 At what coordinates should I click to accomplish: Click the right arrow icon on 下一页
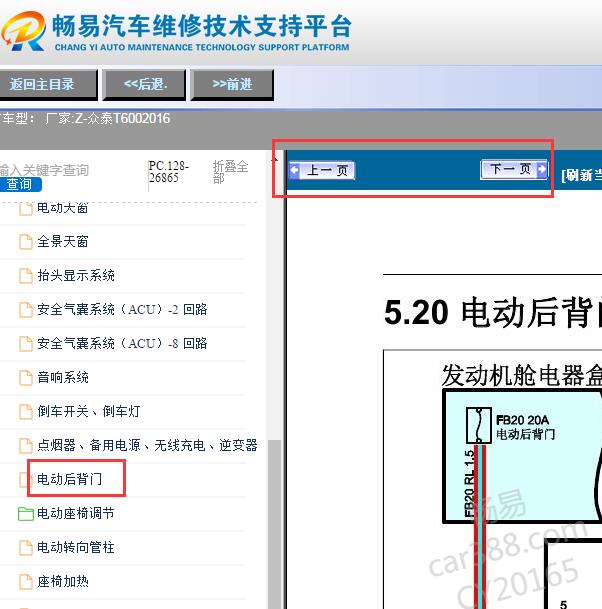542,169
